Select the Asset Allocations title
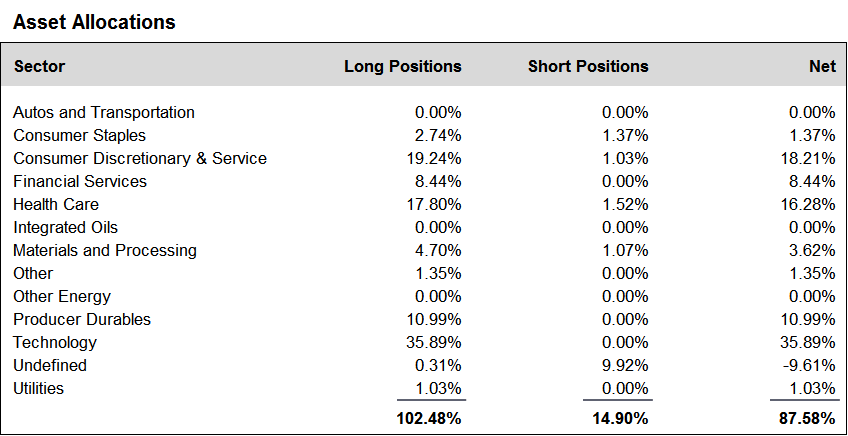The width and height of the screenshot is (848, 436). tap(94, 22)
